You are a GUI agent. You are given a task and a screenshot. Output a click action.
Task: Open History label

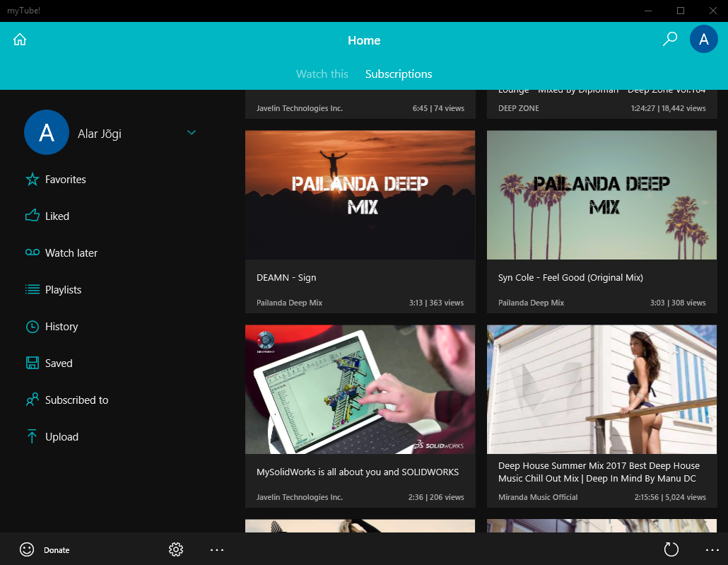61,327
